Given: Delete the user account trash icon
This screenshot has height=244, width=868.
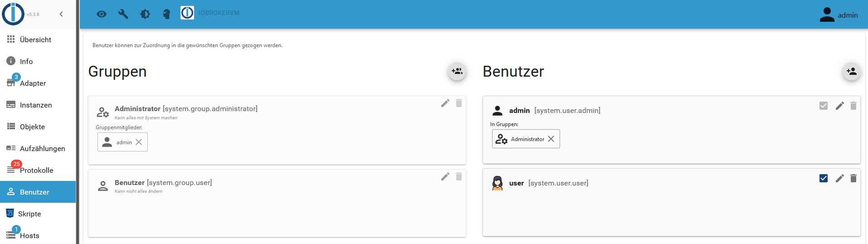Looking at the screenshot, I should (x=853, y=178).
